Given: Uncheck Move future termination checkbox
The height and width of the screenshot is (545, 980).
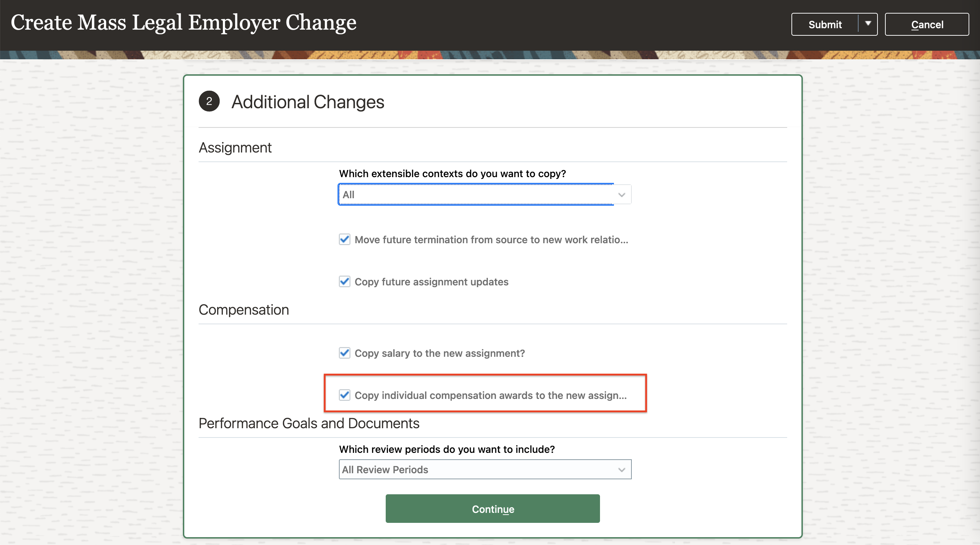Looking at the screenshot, I should coord(345,240).
